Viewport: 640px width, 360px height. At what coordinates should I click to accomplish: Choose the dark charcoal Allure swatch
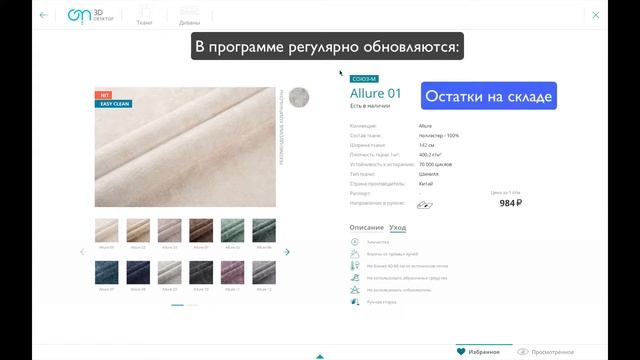tap(201, 272)
